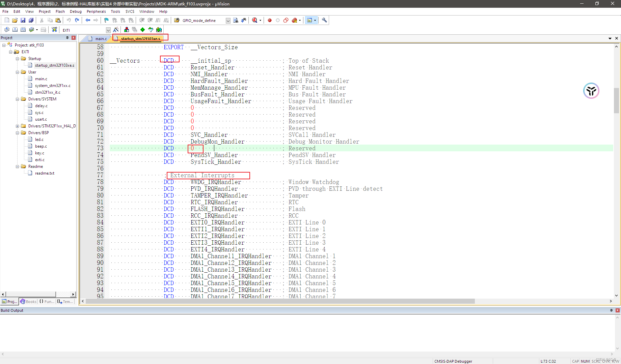Open the Project menu

coord(45,11)
